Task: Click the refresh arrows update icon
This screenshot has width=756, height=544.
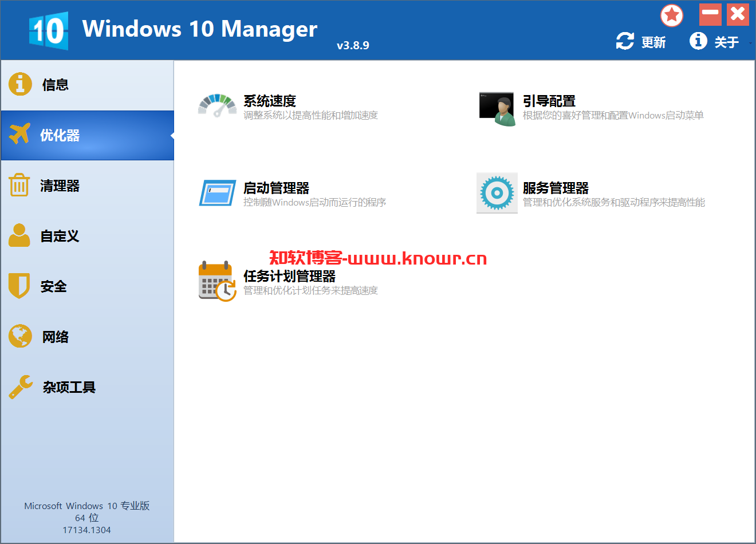Action: 625,41
